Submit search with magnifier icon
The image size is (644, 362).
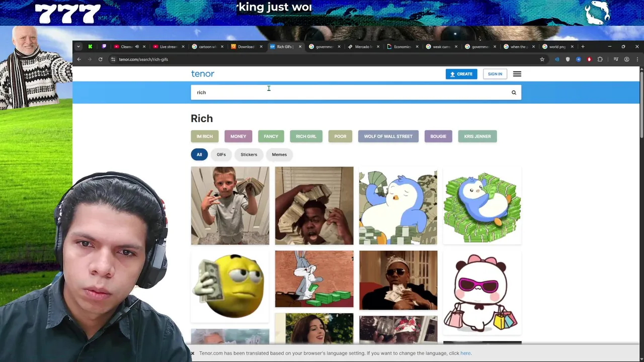point(514,93)
